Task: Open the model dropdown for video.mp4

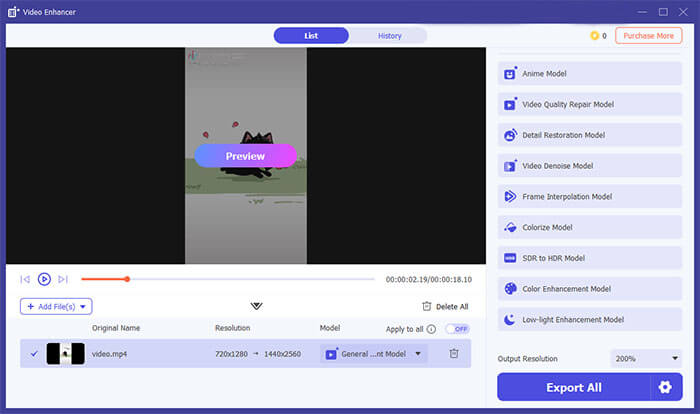Action: click(374, 354)
